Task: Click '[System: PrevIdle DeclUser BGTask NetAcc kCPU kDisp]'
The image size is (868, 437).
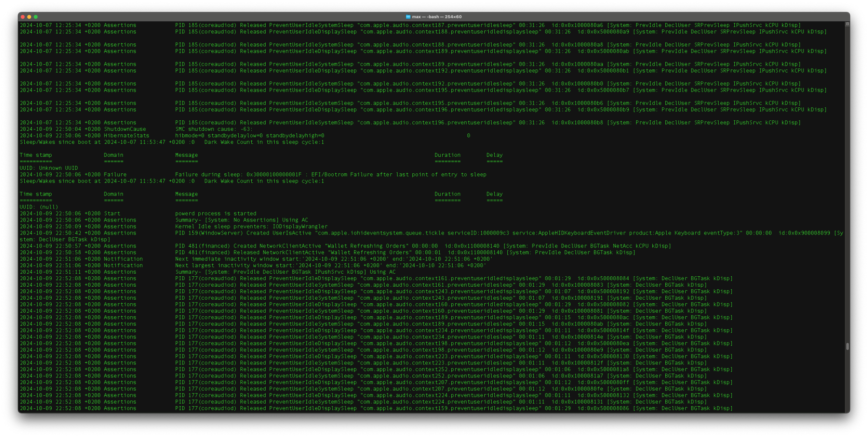Action: [587, 246]
